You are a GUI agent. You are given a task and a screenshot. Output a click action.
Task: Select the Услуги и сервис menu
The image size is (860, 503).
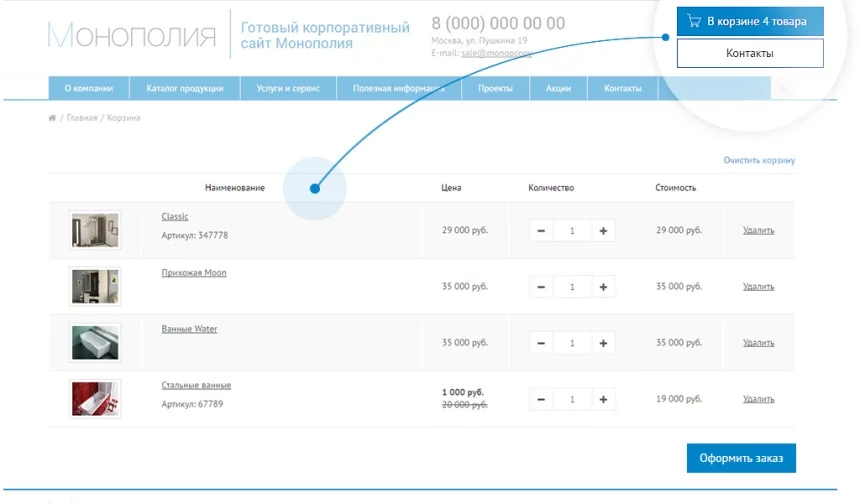(x=288, y=89)
